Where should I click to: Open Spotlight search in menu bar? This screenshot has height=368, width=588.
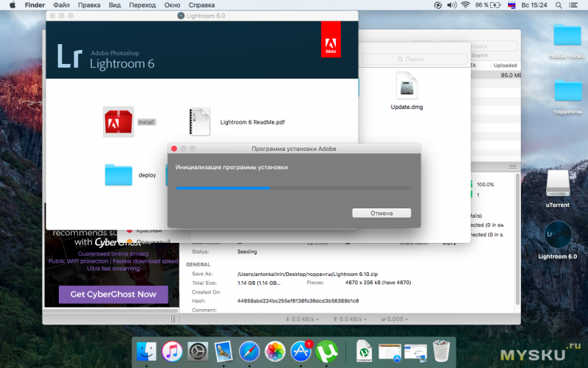pos(559,5)
